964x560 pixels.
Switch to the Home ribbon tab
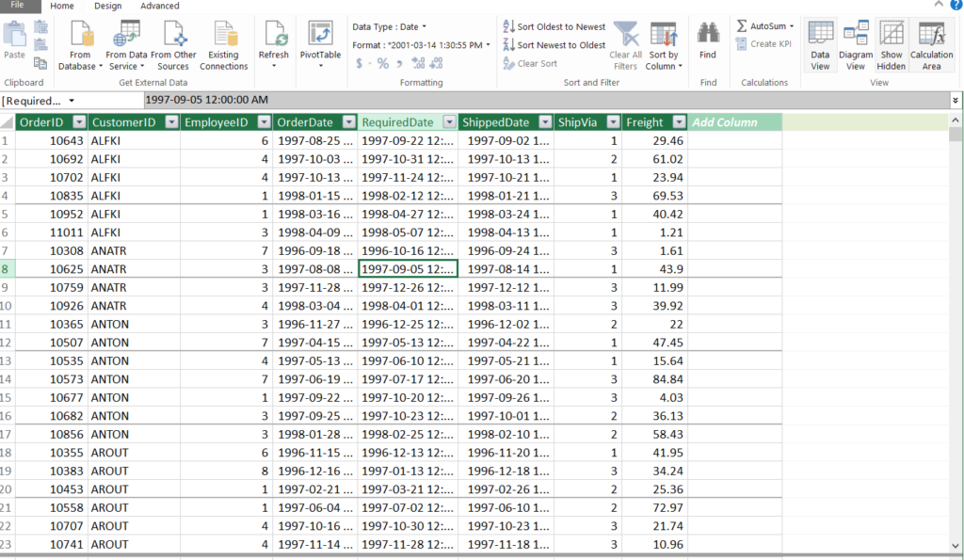[x=61, y=6]
